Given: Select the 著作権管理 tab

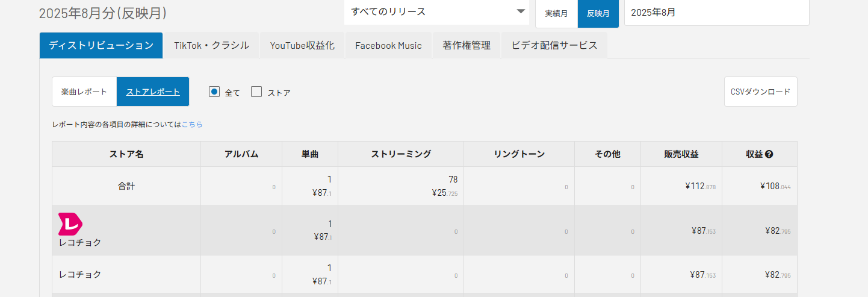Looking at the screenshot, I should click(x=467, y=45).
